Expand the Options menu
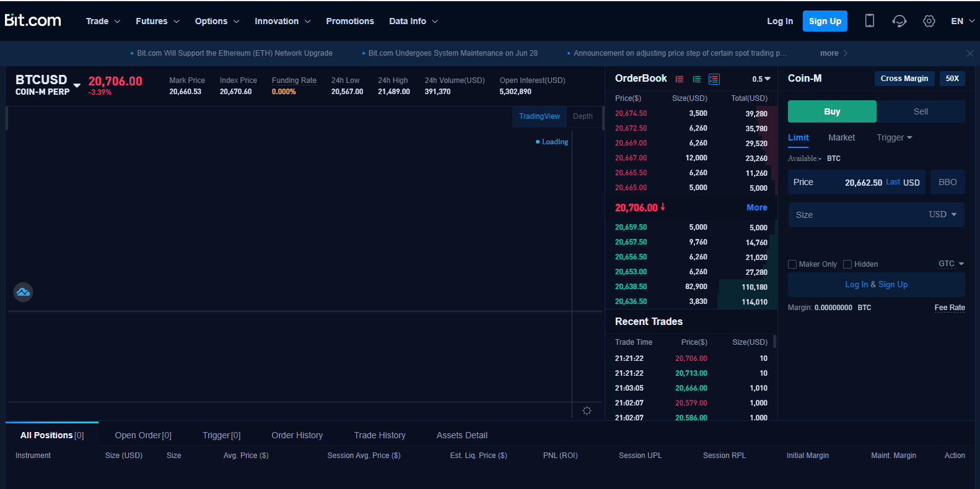Image resolution: width=980 pixels, height=489 pixels. 217,21
